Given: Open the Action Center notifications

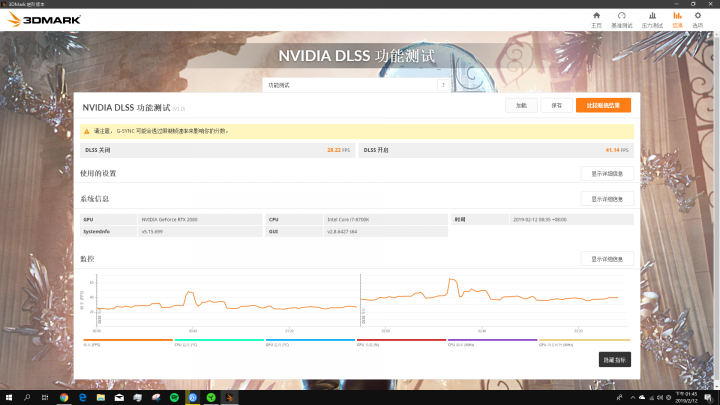Looking at the screenshot, I should [709, 398].
